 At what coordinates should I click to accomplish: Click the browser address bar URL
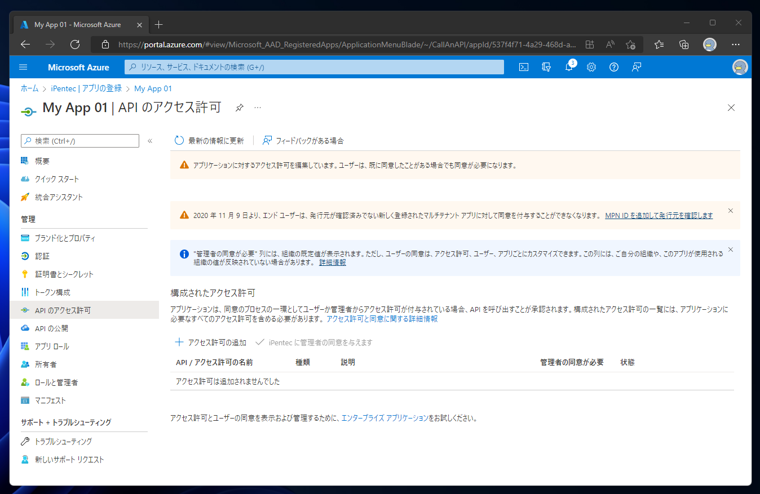347,45
